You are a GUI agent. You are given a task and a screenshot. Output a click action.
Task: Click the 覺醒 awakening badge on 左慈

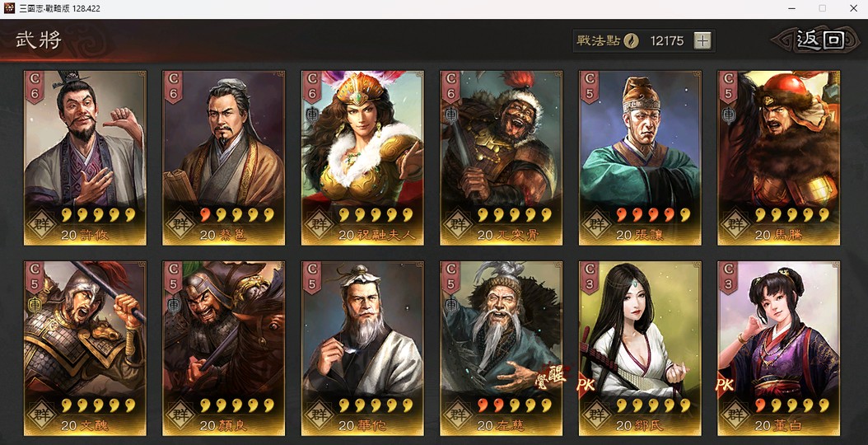point(550,377)
